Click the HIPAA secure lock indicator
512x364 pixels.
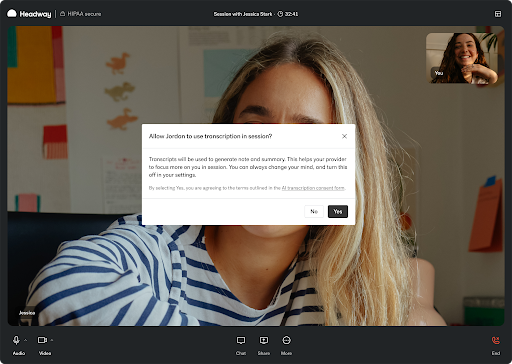point(80,14)
